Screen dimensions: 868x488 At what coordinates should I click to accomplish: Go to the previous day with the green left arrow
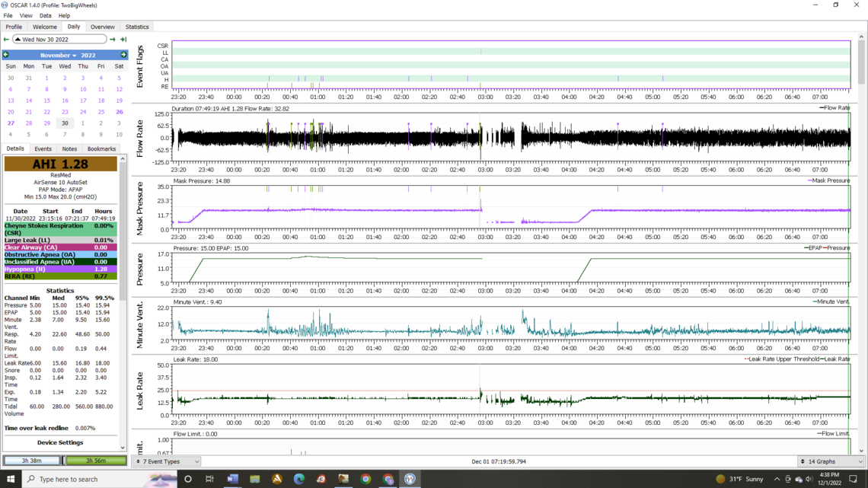point(6,40)
